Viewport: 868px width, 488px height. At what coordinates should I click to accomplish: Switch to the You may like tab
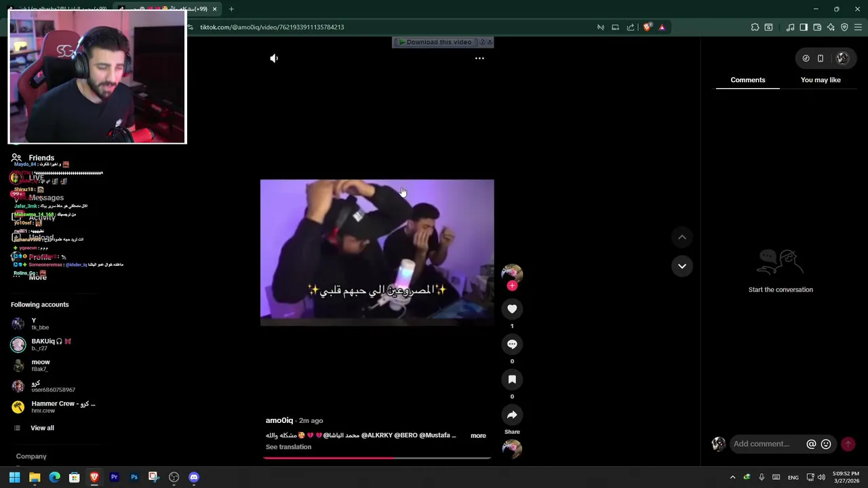tap(821, 80)
